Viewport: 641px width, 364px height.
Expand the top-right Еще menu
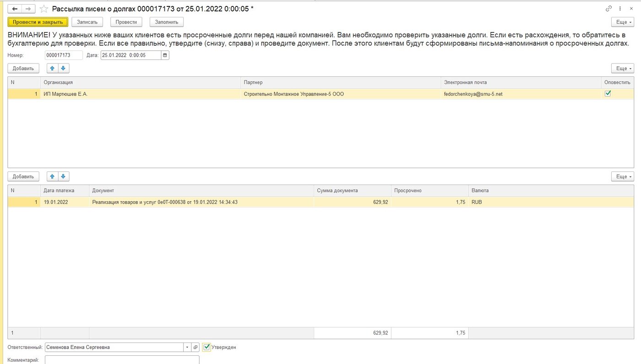(x=622, y=22)
